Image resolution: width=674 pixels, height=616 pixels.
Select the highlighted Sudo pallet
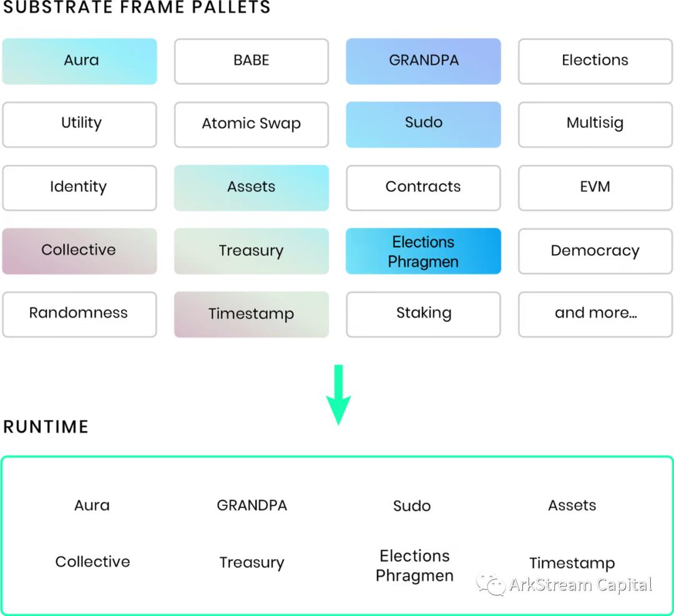423,124
